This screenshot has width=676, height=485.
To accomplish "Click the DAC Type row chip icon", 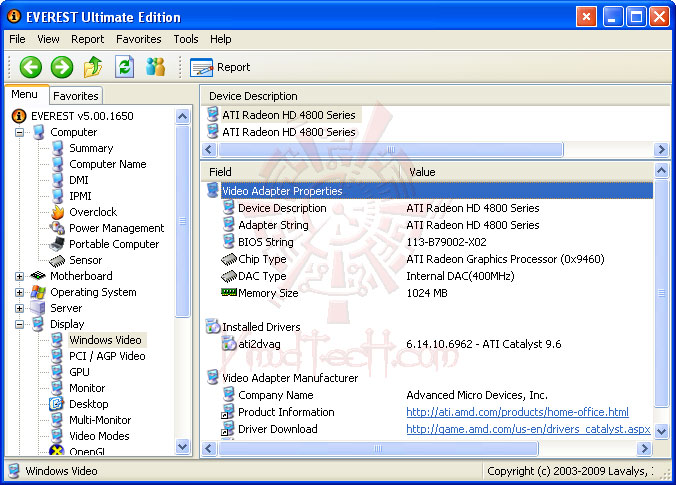I will [x=228, y=276].
